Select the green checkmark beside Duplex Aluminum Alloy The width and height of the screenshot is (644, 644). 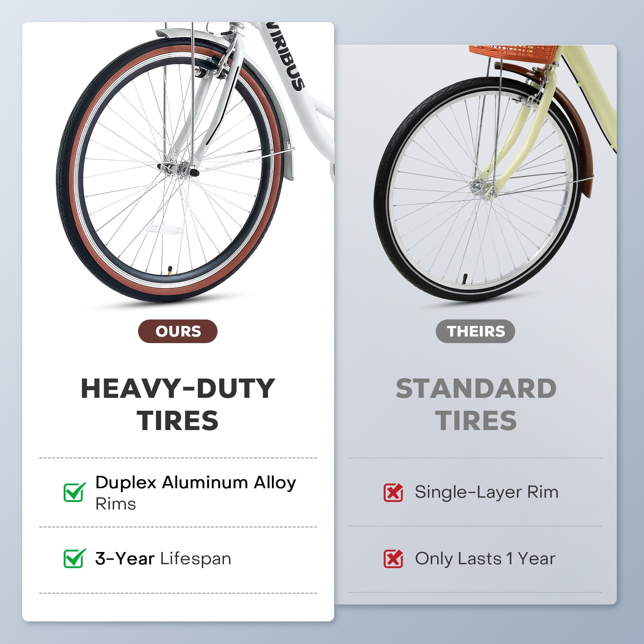click(74, 492)
